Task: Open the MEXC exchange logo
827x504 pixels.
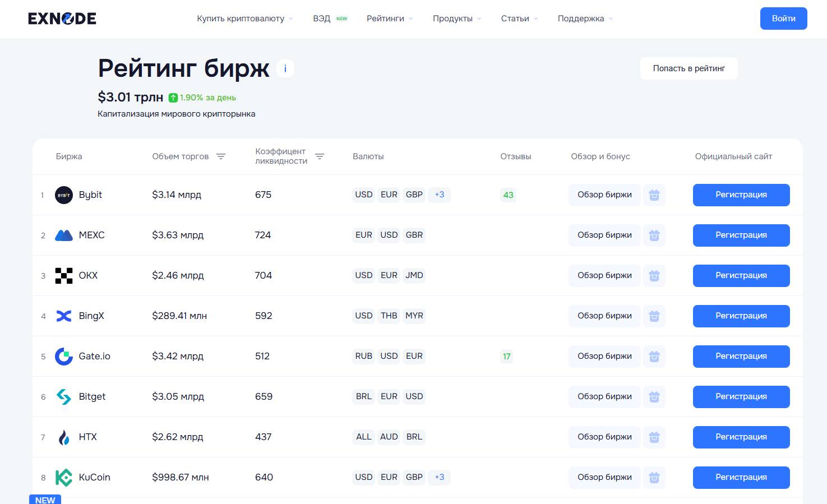Action: [64, 235]
